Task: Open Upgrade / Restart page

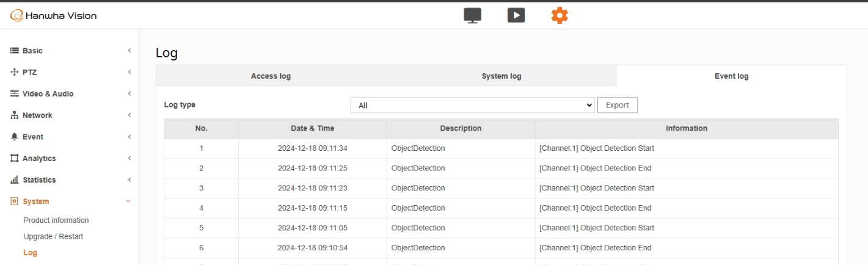Action: click(53, 236)
